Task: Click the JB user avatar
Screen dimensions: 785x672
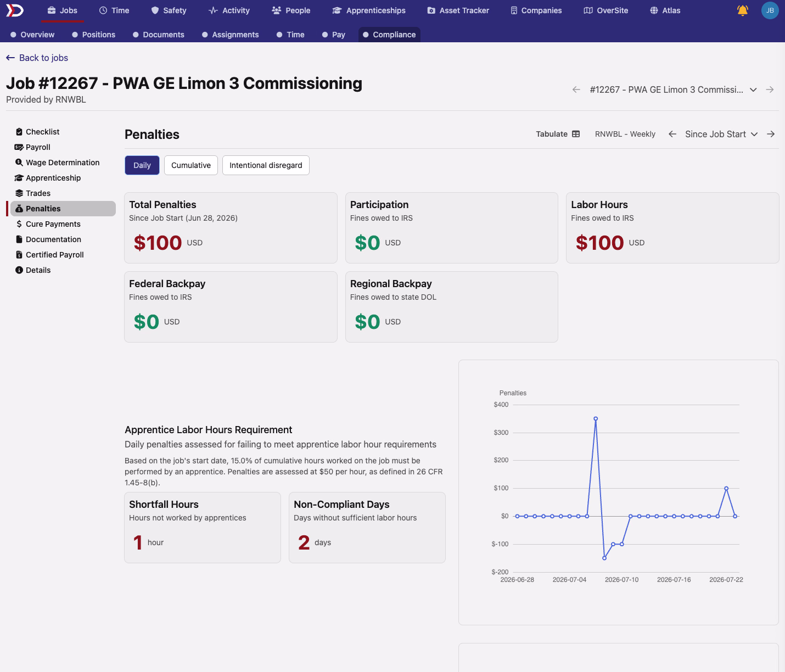Action: coord(770,10)
